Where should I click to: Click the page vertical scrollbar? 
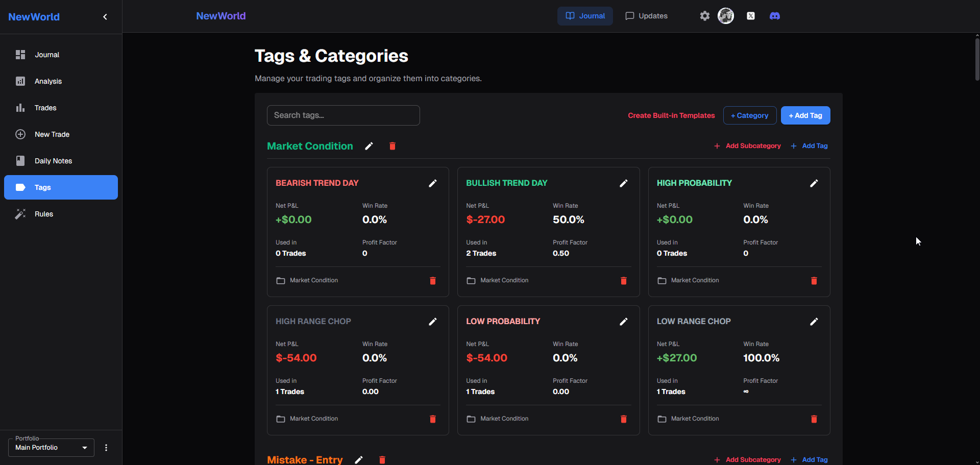click(x=977, y=59)
